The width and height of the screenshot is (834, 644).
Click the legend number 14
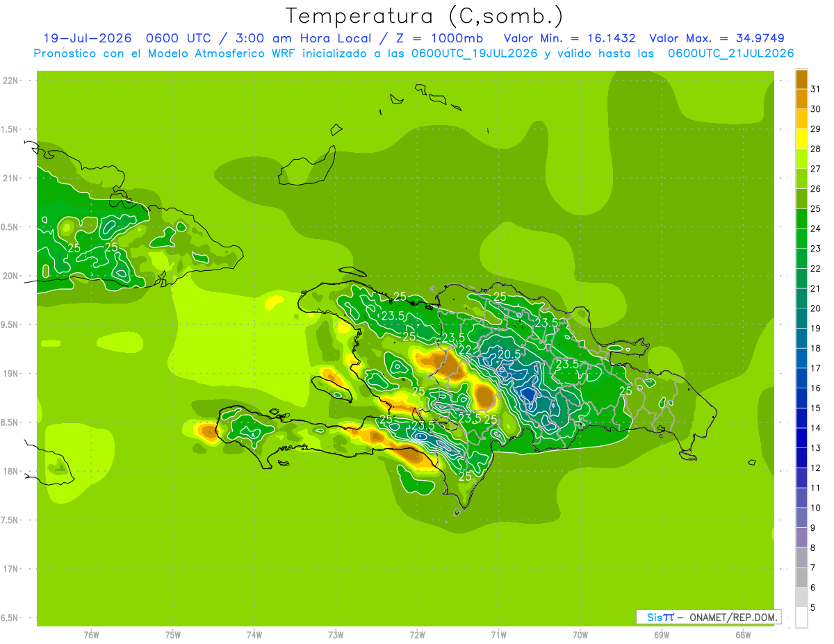tap(815, 428)
